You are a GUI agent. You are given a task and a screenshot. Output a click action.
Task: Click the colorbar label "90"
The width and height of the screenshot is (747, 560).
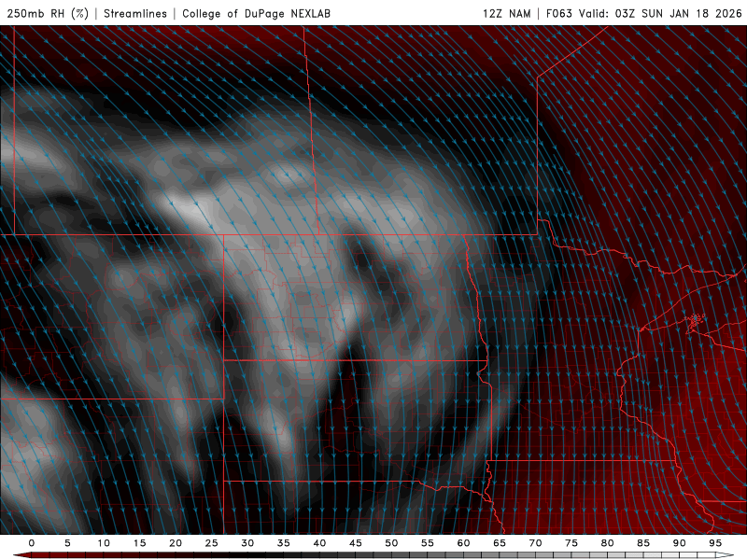pyautogui.click(x=679, y=543)
